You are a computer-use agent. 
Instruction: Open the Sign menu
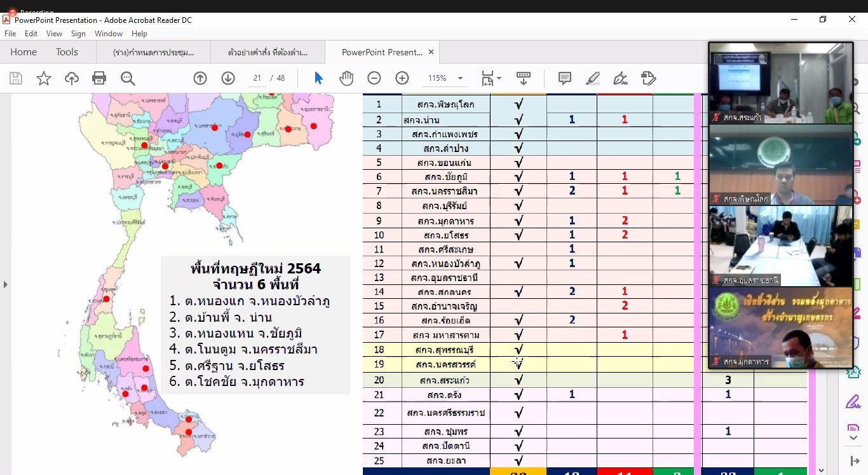point(78,34)
